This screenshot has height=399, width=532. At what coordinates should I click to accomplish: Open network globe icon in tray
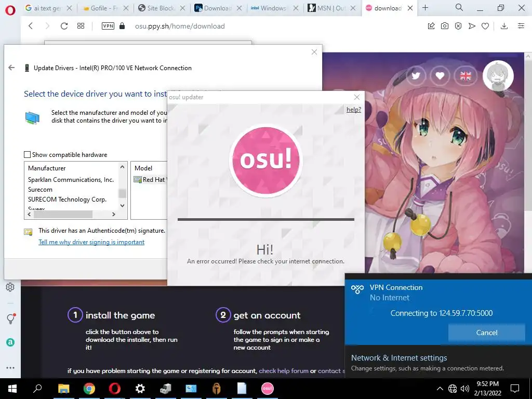(x=453, y=389)
